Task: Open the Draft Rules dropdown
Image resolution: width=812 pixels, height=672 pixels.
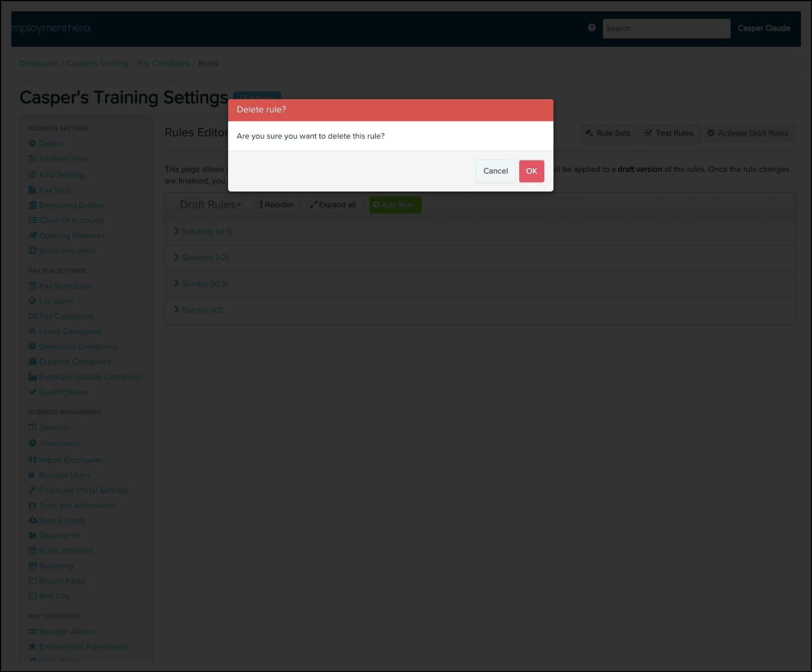Action: 210,205
